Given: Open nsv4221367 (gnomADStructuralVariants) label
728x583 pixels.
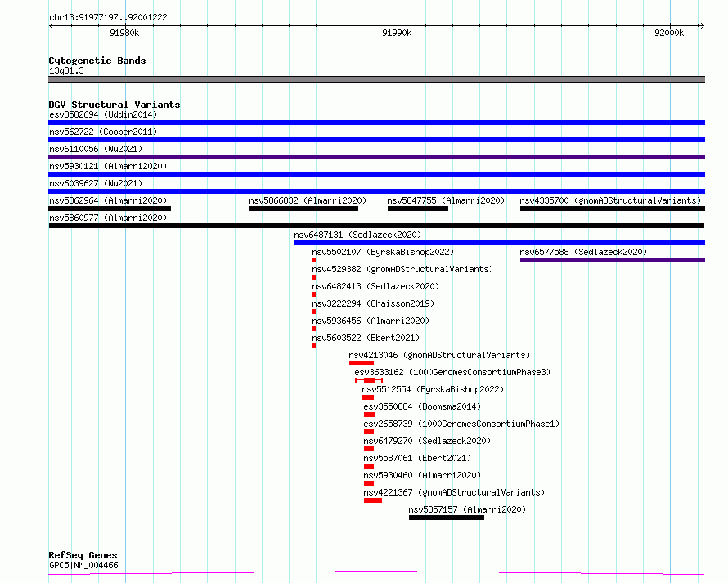Looking at the screenshot, I should coord(454,492).
